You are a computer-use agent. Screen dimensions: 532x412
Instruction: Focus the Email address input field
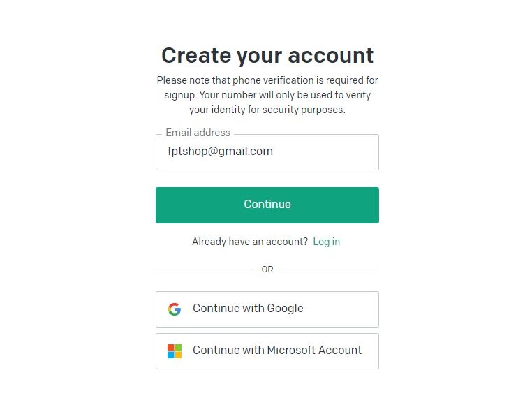pos(267,152)
